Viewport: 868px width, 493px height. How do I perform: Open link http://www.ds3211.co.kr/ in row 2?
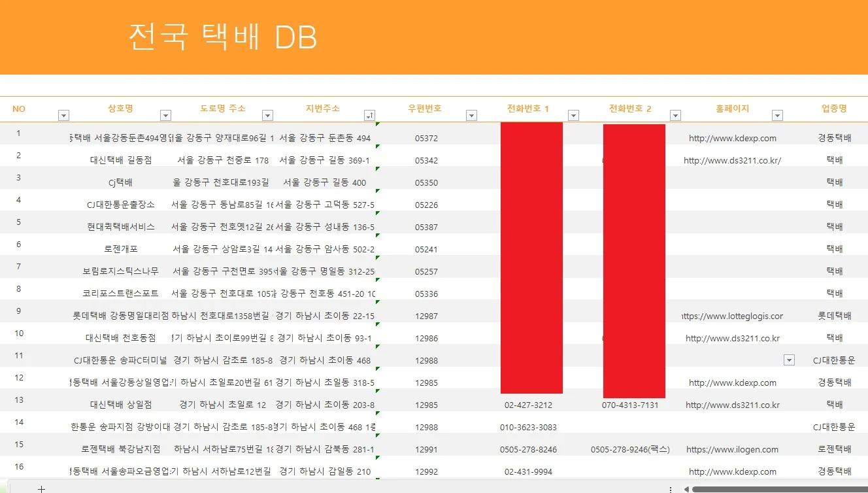pos(732,161)
